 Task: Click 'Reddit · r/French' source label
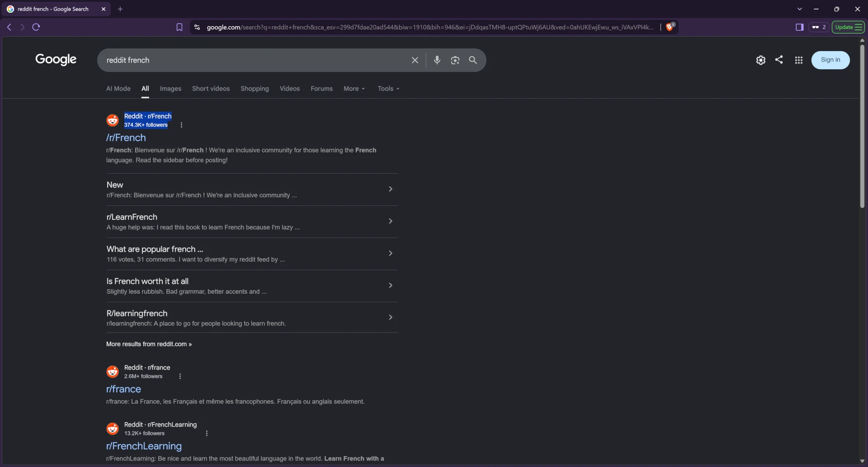tap(148, 116)
